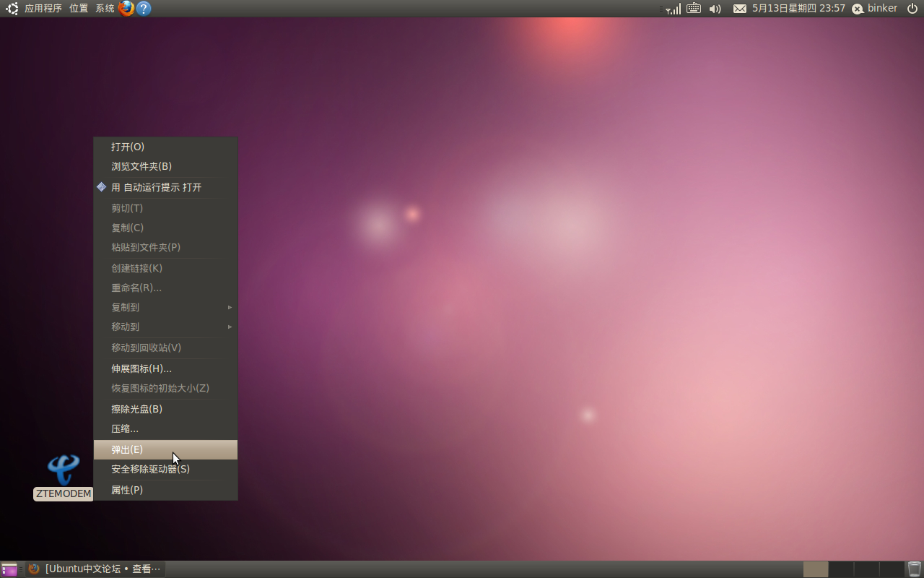This screenshot has height=578, width=924.
Task: Open the 位置 menu
Action: click(79, 9)
